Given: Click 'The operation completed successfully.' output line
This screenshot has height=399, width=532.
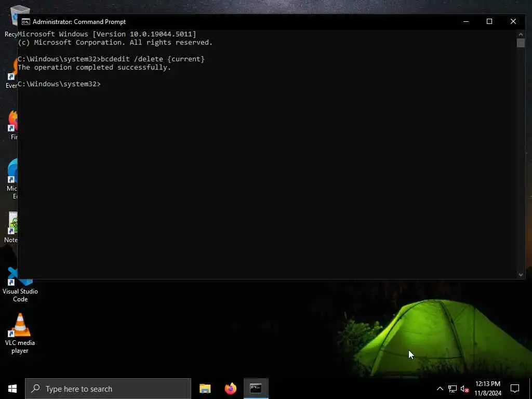Looking at the screenshot, I should coord(95,67).
